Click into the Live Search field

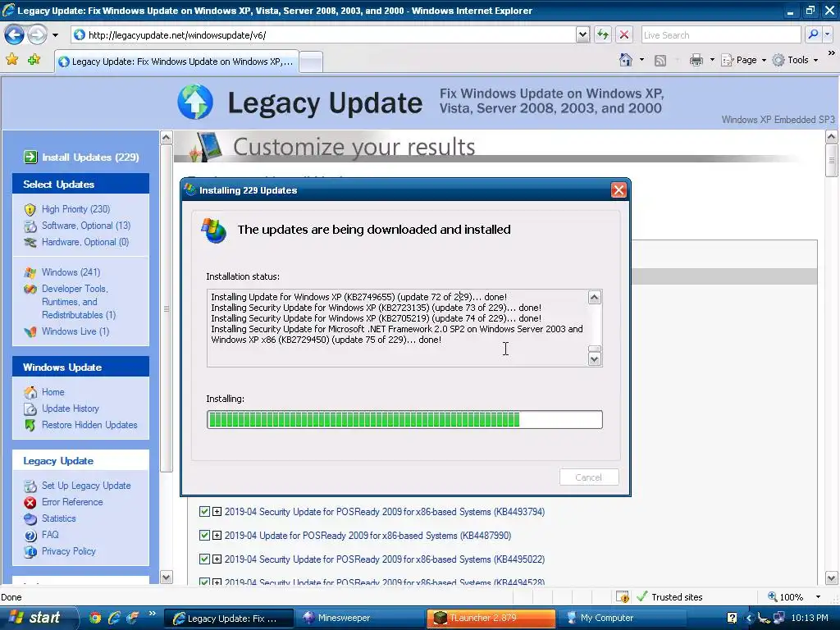720,34
